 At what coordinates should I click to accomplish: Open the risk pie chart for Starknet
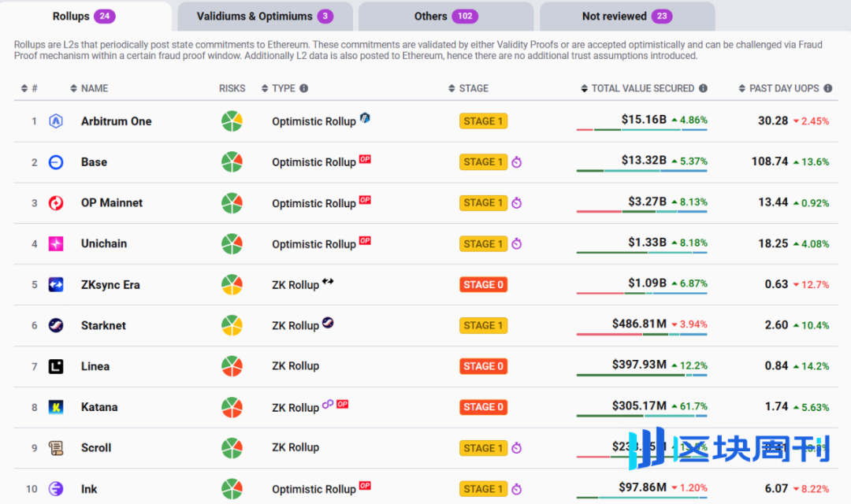point(232,325)
